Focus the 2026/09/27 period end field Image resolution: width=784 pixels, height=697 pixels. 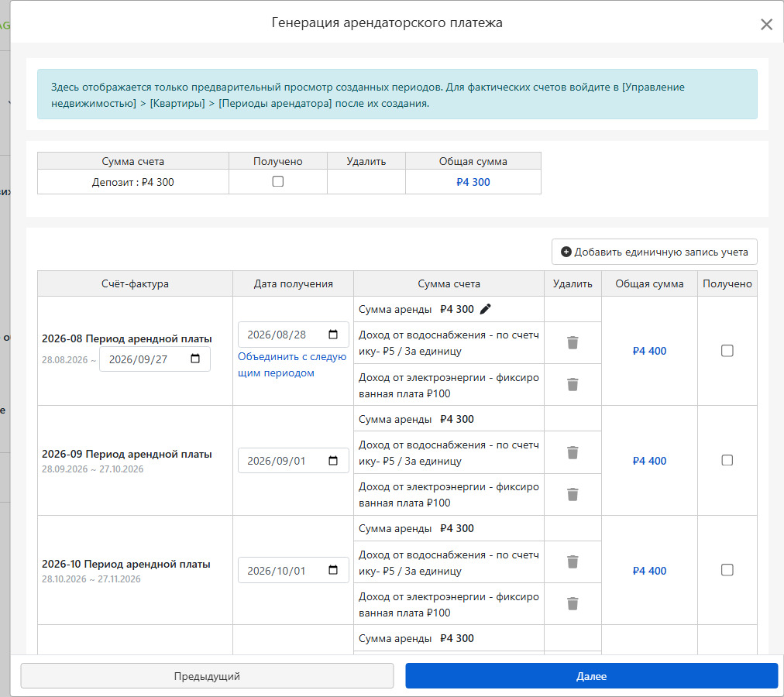point(154,359)
